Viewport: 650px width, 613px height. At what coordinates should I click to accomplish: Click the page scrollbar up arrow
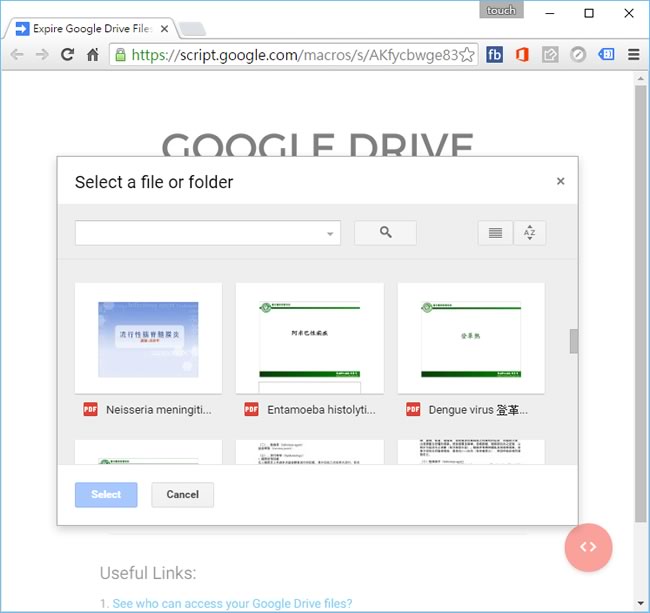640,78
